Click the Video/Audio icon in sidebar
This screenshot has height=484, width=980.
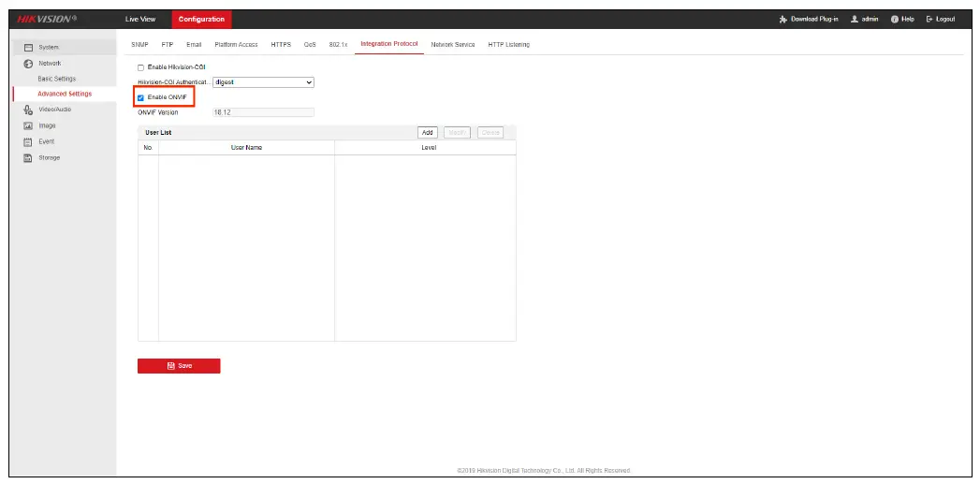tap(27, 110)
